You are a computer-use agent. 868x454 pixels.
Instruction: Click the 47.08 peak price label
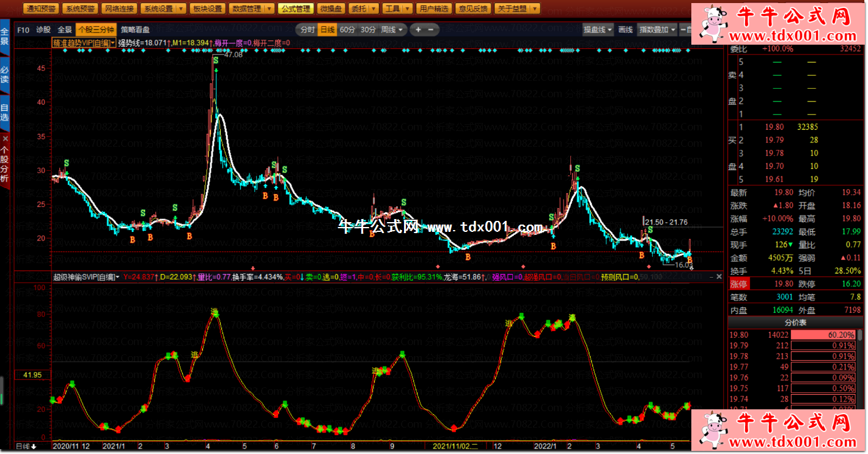click(233, 55)
